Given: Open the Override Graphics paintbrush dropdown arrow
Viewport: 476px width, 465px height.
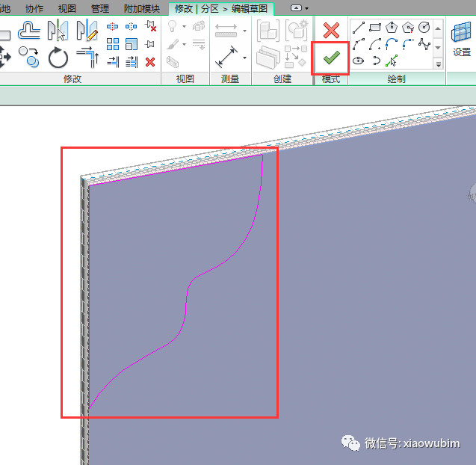Looking at the screenshot, I should tap(185, 44).
